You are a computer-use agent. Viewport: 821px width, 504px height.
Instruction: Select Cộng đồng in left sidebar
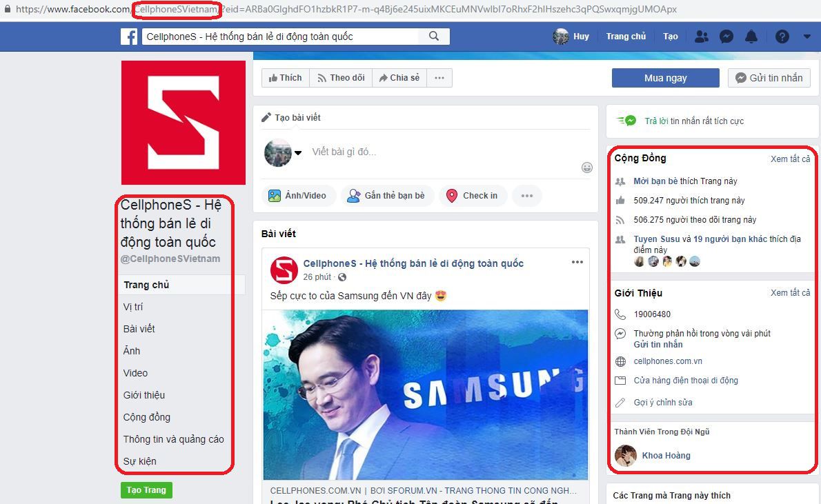point(146,417)
